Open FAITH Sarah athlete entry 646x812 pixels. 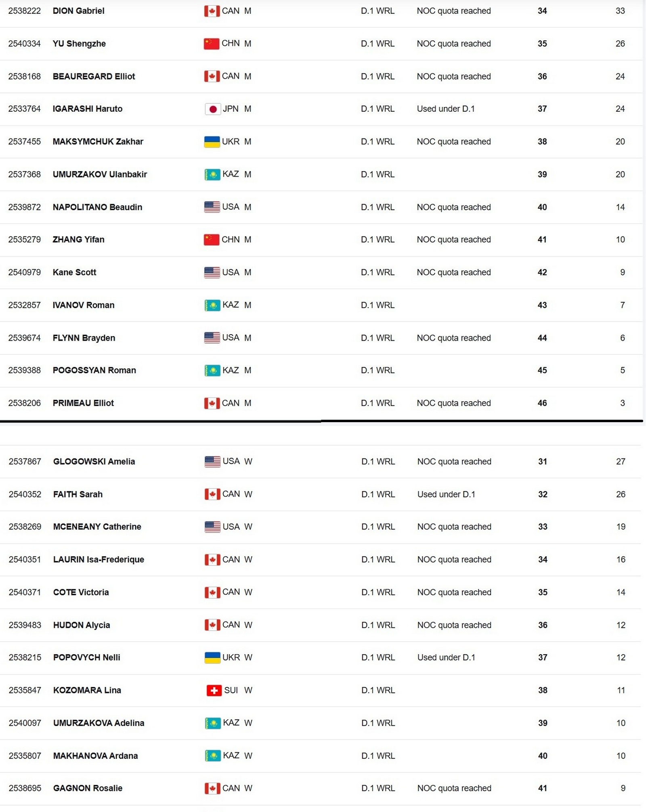point(78,494)
